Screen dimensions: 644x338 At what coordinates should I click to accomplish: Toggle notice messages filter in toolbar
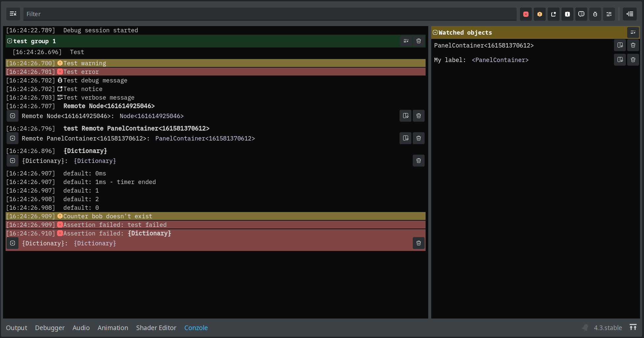coord(554,14)
